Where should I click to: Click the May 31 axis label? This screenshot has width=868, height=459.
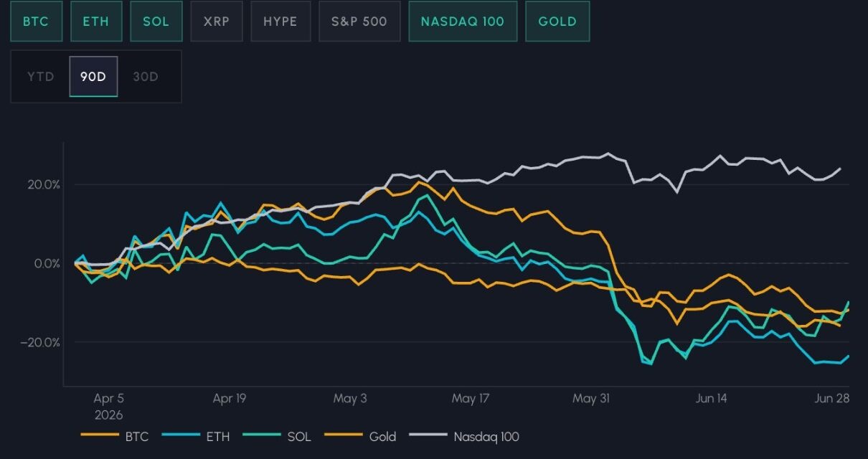(590, 399)
